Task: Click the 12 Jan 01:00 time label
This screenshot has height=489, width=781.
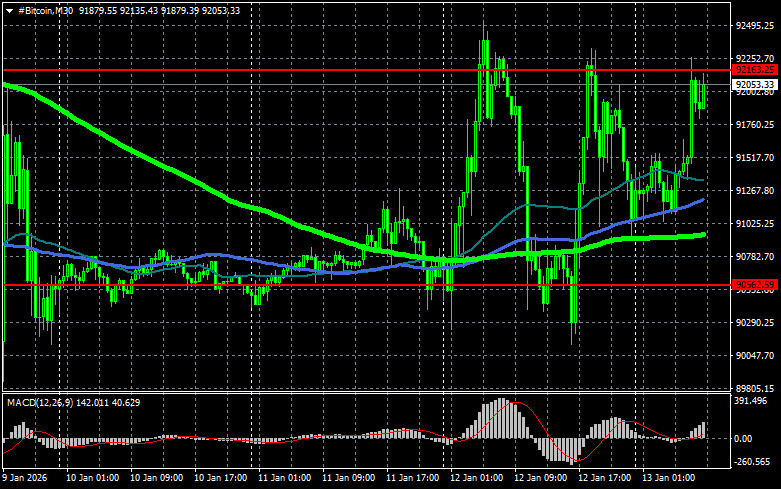Action: (x=477, y=478)
